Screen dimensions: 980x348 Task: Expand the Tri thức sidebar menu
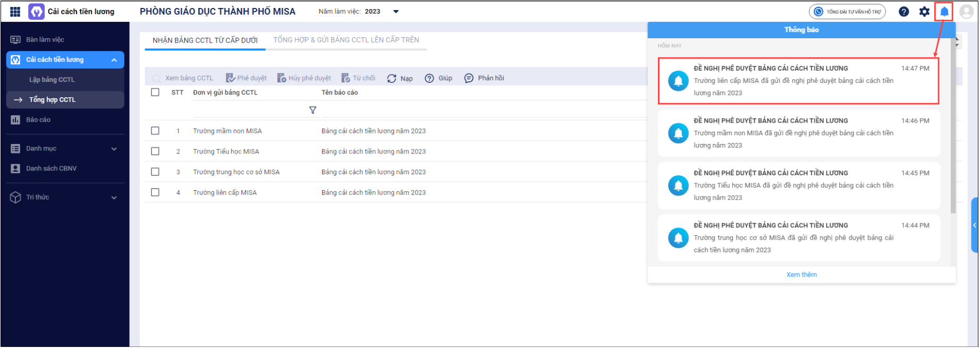click(x=114, y=198)
